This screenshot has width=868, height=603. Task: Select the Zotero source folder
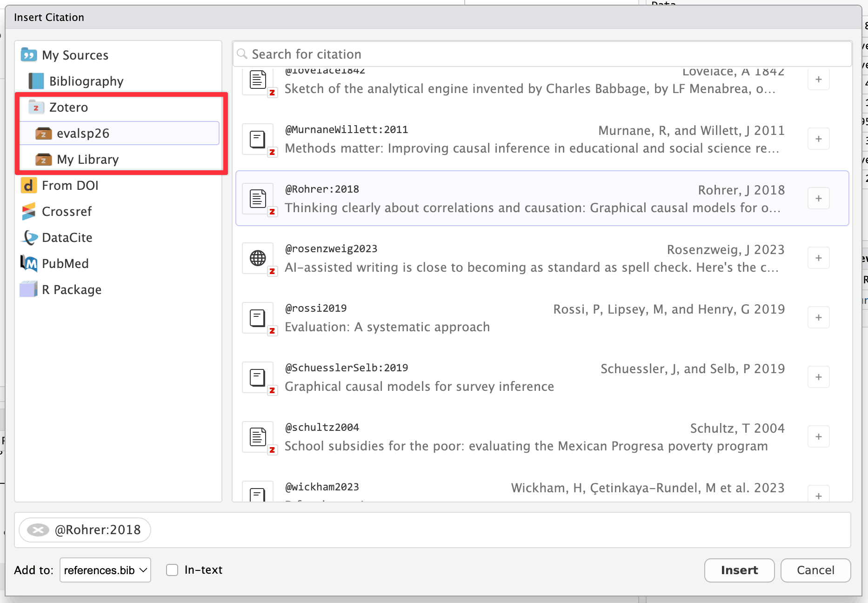(68, 107)
